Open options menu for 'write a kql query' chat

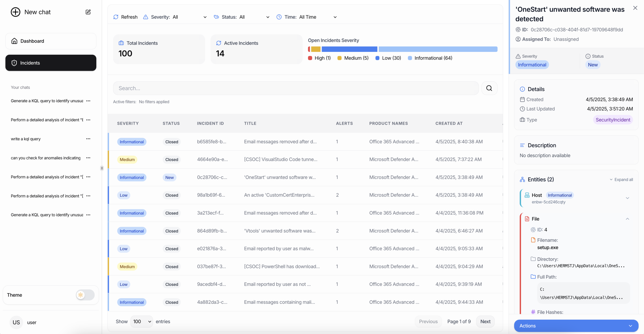click(88, 139)
